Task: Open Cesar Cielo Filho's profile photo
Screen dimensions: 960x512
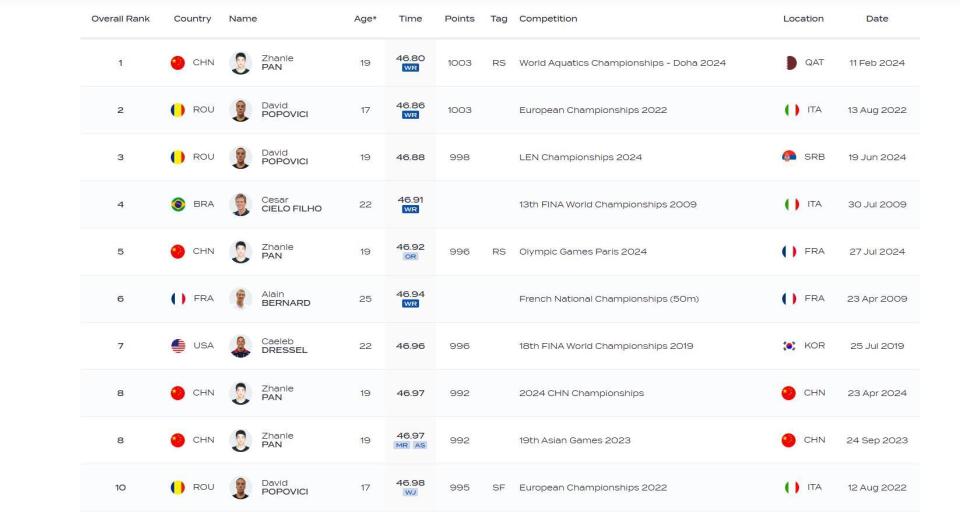Action: (x=240, y=205)
